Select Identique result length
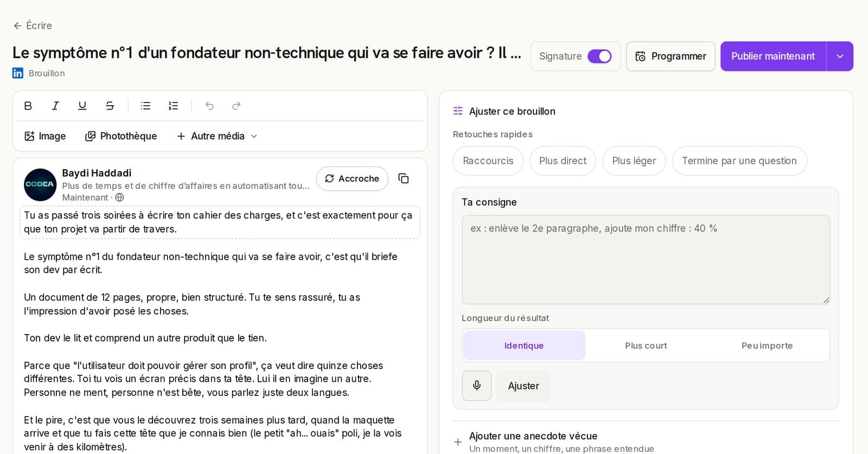 pyautogui.click(x=524, y=346)
